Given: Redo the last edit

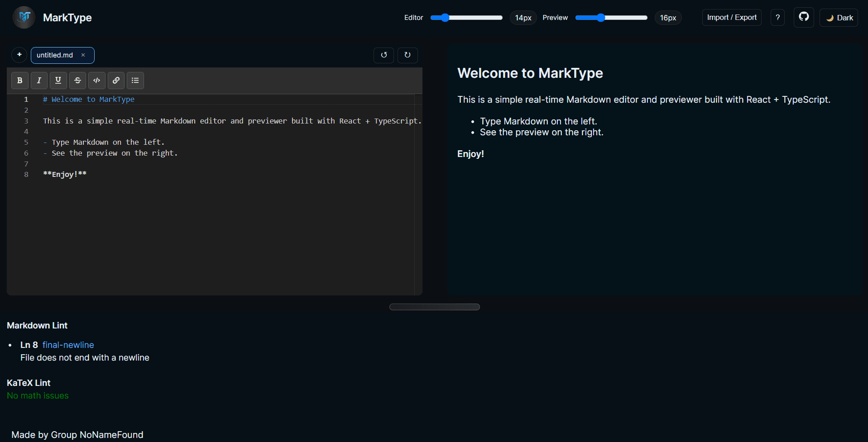Looking at the screenshot, I should 407,55.
